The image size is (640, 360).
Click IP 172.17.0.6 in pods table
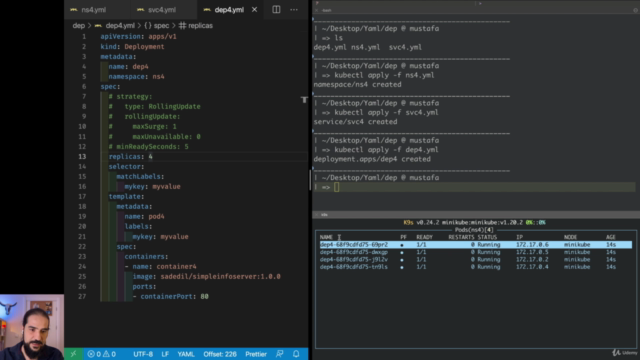pos(532,244)
